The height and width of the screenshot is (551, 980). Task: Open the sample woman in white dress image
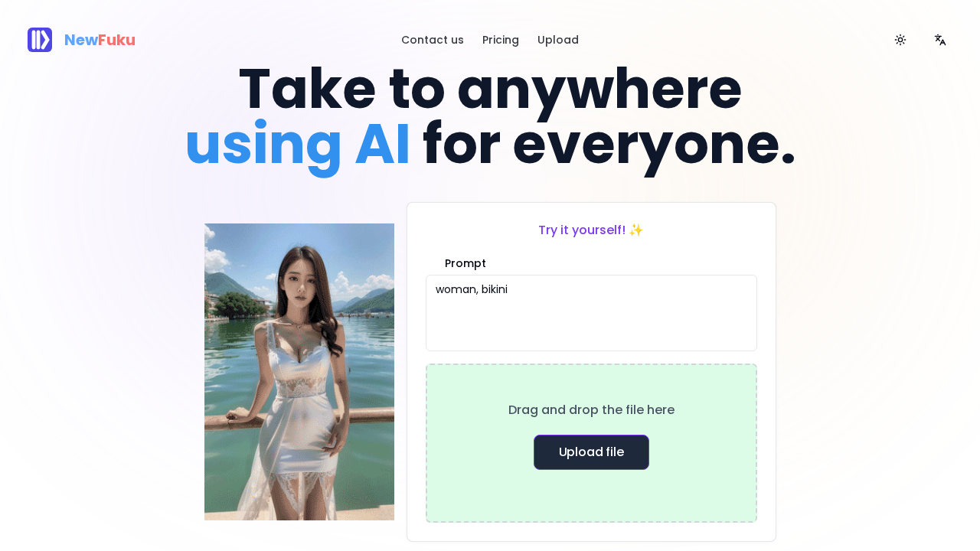(x=299, y=372)
